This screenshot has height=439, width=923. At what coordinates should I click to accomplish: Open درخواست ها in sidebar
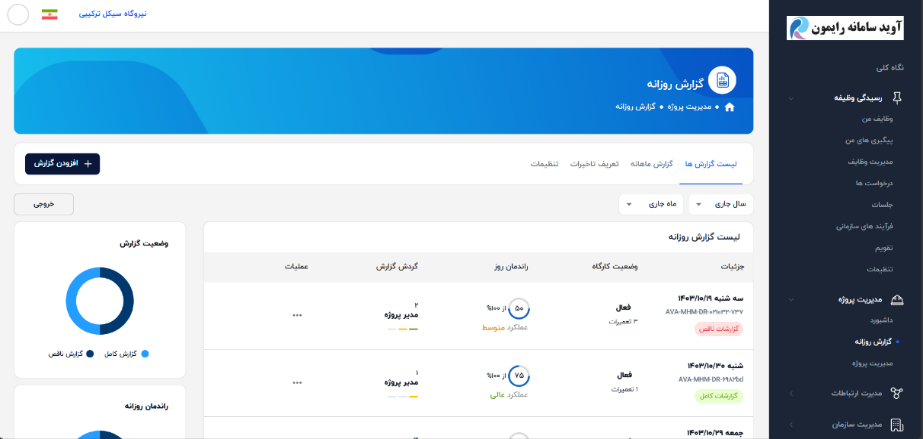[875, 184]
